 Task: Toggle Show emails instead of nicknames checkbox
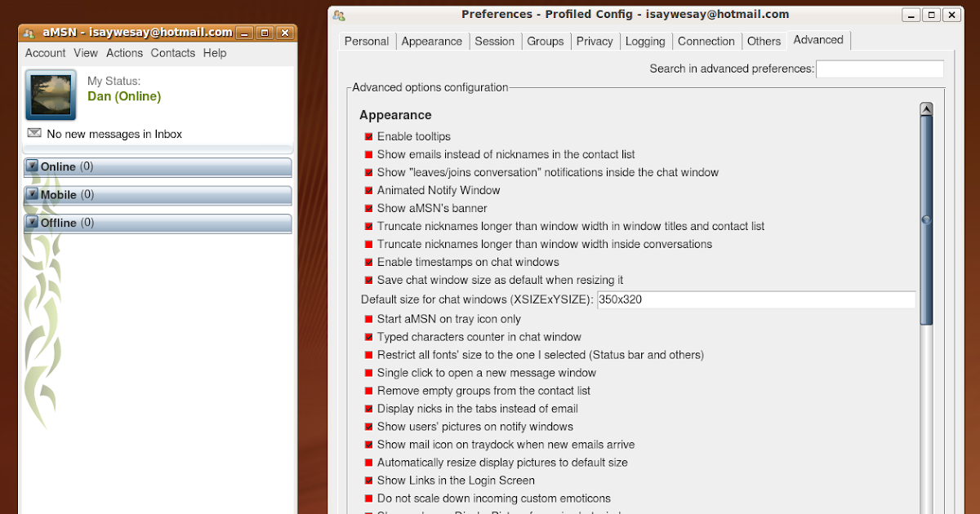pos(369,154)
